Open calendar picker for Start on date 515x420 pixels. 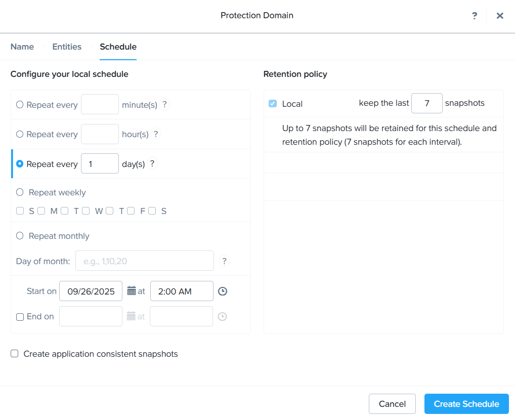[132, 291]
